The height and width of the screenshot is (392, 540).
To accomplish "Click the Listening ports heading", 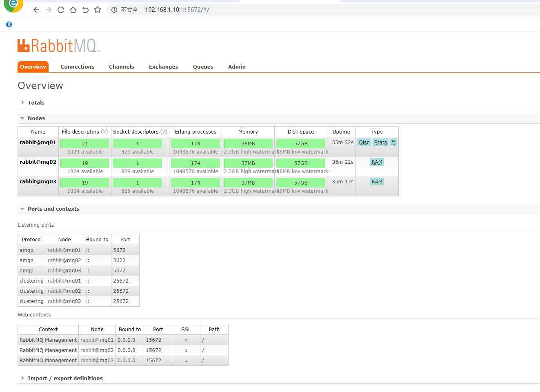I will click(x=36, y=225).
